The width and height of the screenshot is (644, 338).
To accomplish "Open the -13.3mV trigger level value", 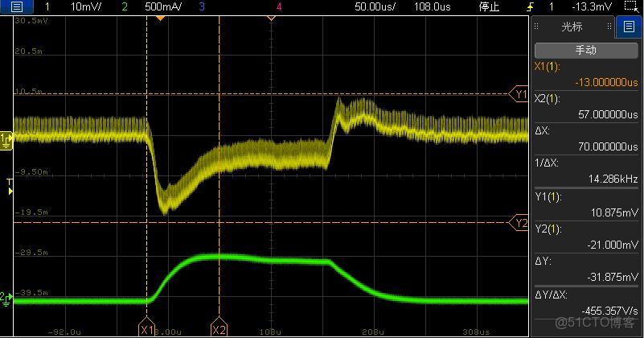I will 592,6.
